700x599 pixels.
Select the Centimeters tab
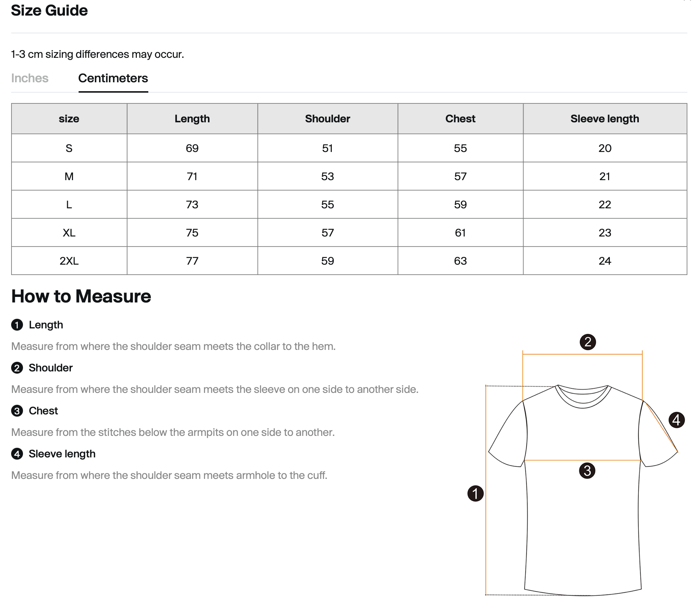pyautogui.click(x=113, y=78)
